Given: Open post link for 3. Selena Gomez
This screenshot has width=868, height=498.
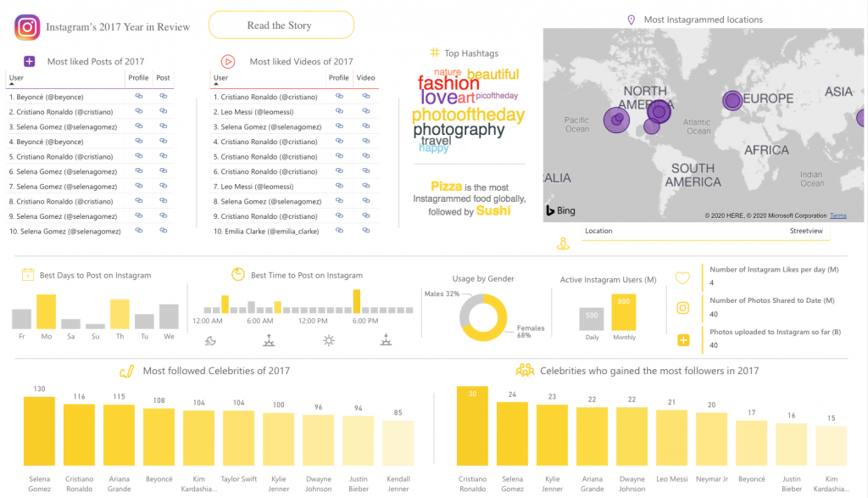Looking at the screenshot, I should (x=164, y=126).
